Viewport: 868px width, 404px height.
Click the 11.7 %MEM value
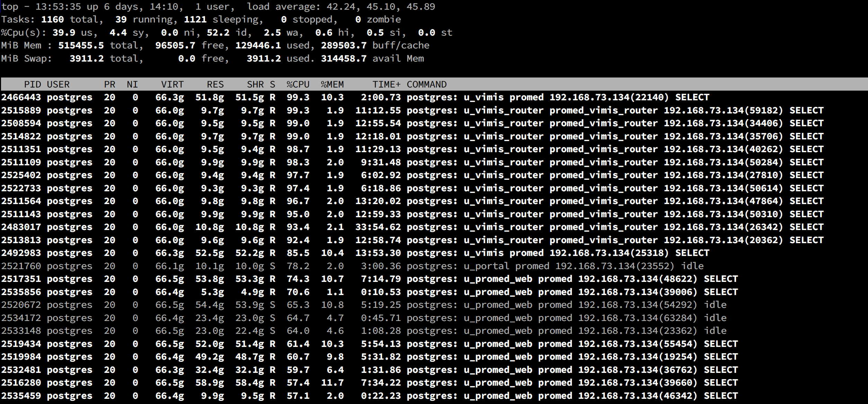pos(332,383)
